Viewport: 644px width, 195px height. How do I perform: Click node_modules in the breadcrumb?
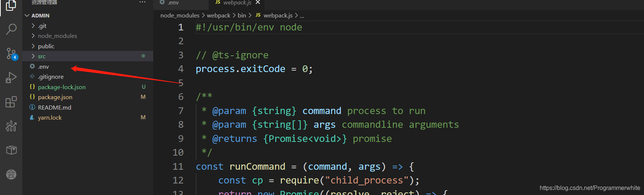click(x=180, y=15)
